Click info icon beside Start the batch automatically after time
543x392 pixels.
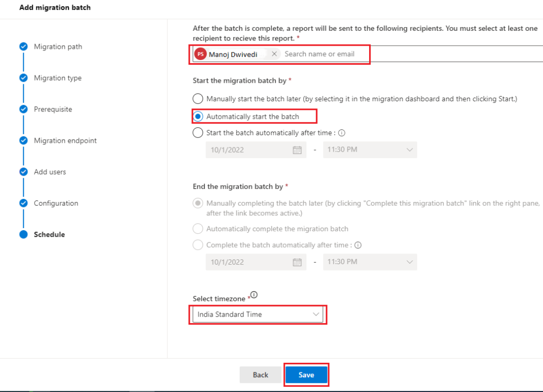(342, 133)
